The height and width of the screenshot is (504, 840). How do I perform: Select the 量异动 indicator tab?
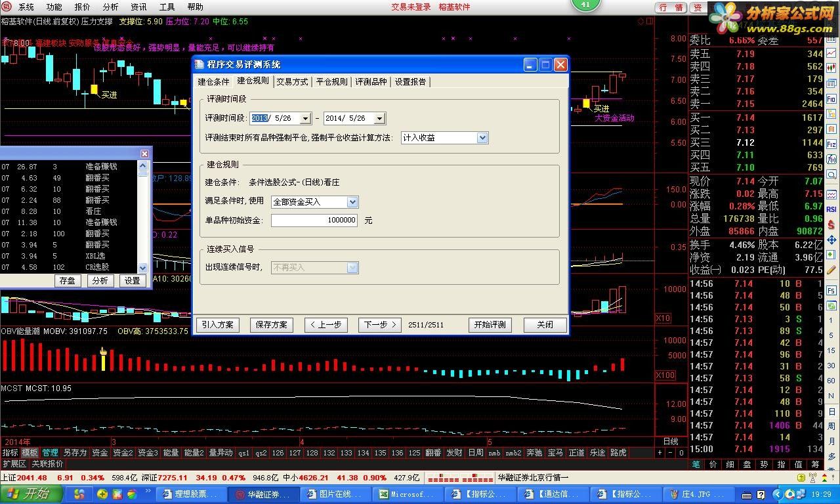220,453
